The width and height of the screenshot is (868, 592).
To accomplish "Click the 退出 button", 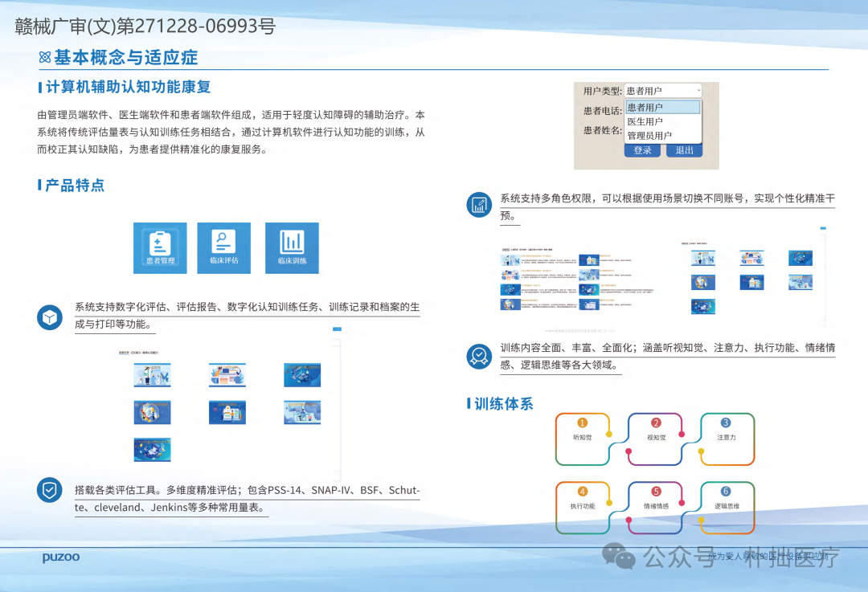I will [x=684, y=150].
